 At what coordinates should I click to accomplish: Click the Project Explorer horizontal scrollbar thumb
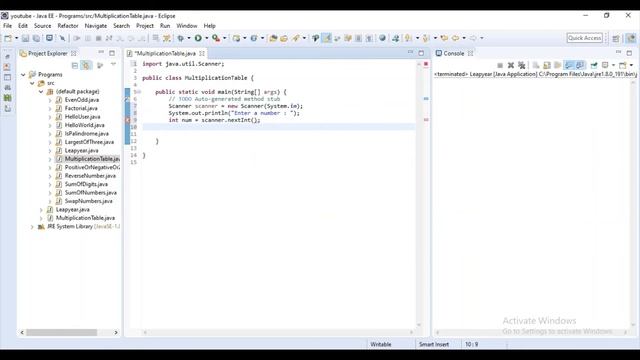click(x=62, y=333)
